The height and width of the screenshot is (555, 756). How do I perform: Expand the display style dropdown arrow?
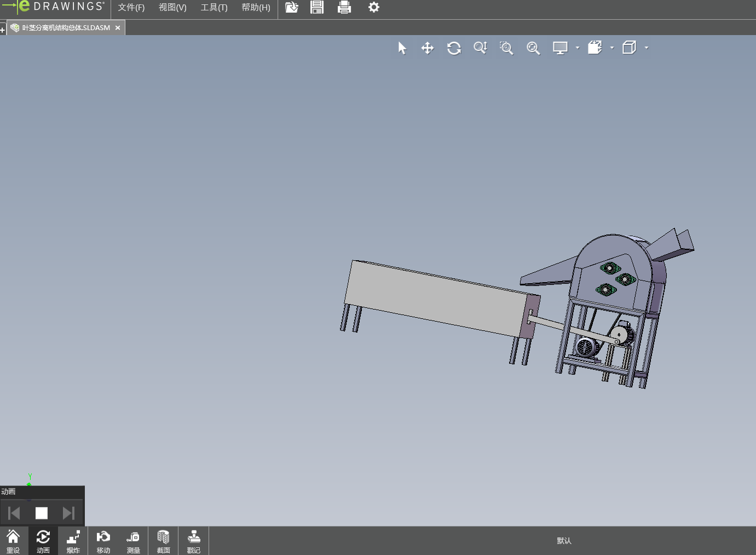(578, 48)
